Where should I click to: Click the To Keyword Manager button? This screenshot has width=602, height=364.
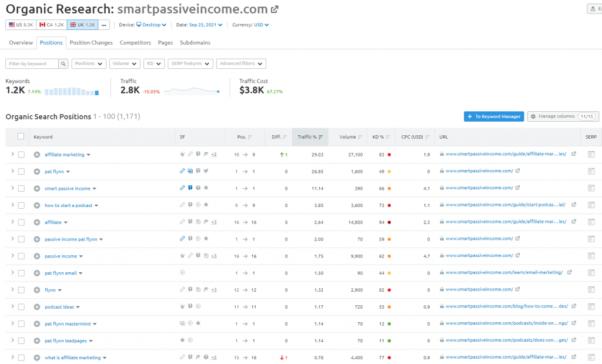point(494,116)
